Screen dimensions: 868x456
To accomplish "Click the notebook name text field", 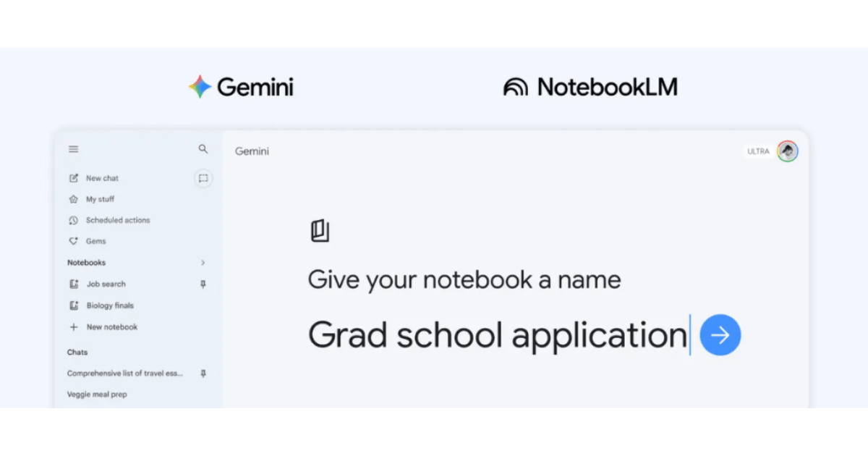I will tap(498, 335).
